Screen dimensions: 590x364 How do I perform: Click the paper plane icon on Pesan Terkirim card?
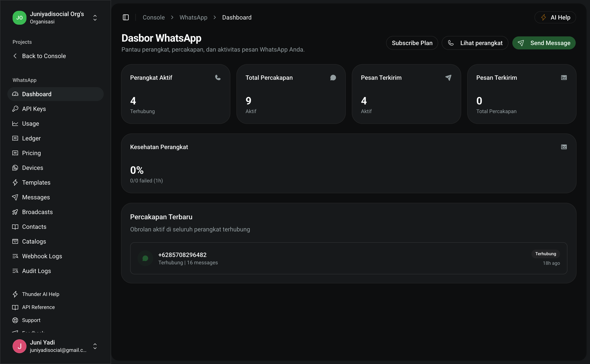tap(448, 78)
